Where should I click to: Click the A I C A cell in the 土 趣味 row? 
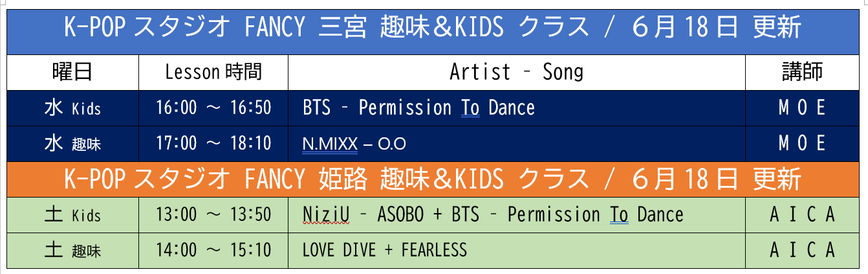[x=803, y=250]
